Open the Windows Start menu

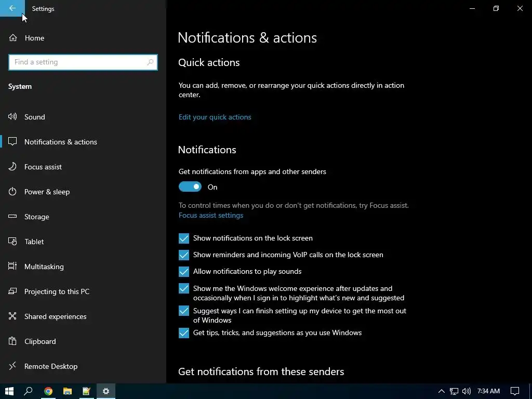[x=9, y=391]
